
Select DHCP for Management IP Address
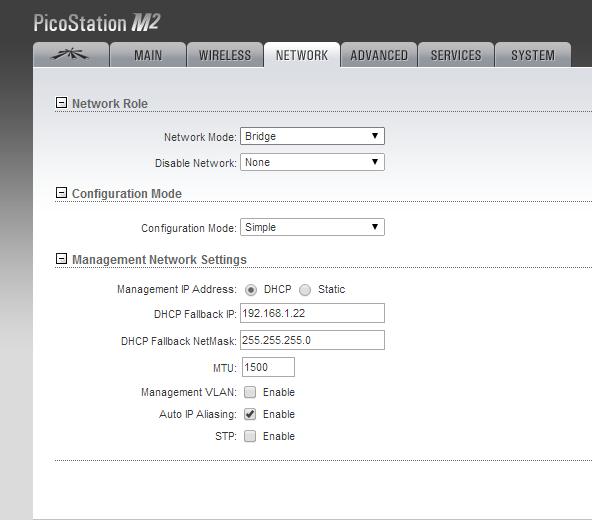(251, 290)
